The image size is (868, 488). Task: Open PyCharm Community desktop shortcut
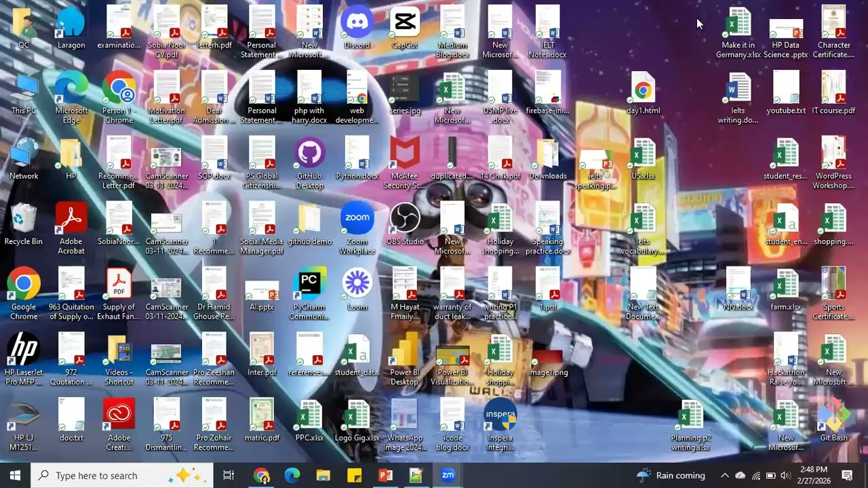click(x=309, y=295)
